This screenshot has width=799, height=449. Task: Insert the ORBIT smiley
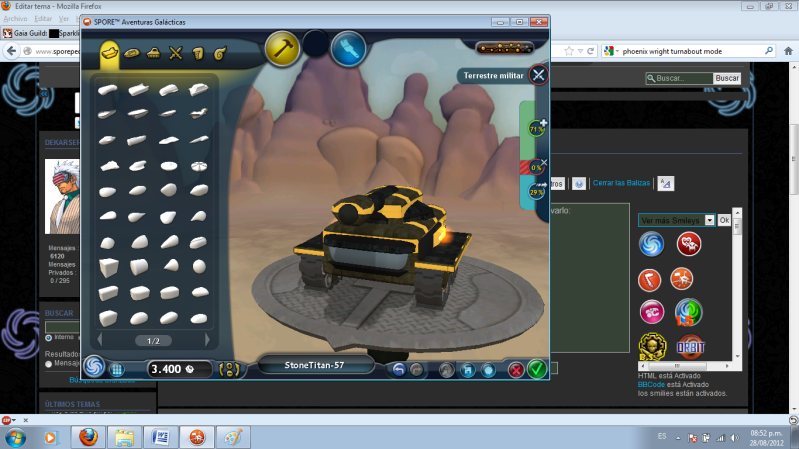[690, 347]
